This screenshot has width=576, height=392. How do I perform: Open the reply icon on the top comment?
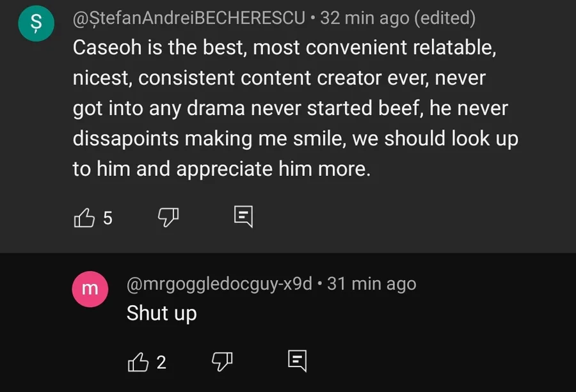pos(243,217)
